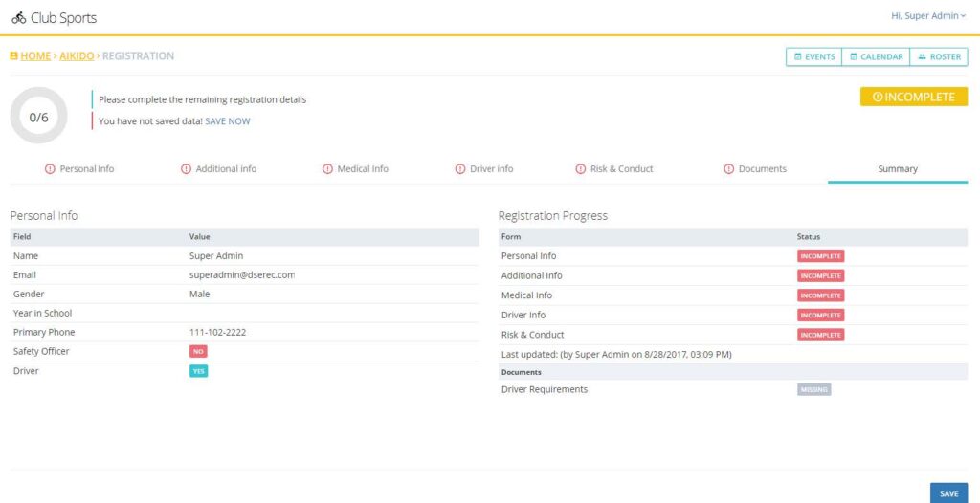Click Risk & Conduct in Registration Progress table
The height and width of the screenshot is (503, 980).
[532, 335]
